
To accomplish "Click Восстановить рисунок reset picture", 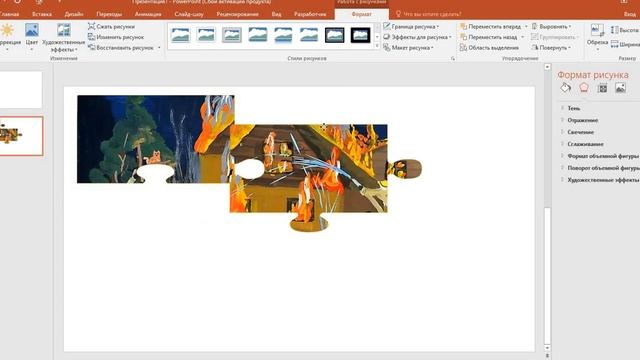I will click(x=121, y=47).
